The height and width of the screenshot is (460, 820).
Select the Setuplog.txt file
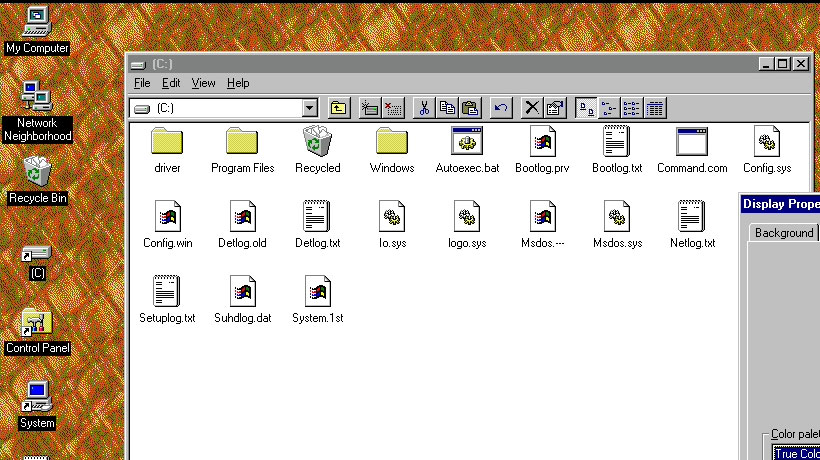167,300
